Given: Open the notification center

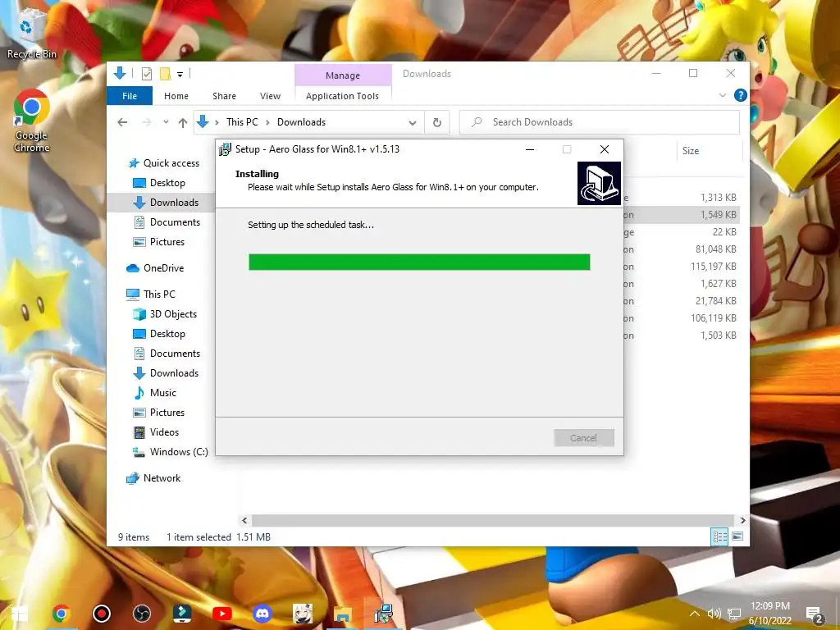Looking at the screenshot, I should pyautogui.click(x=814, y=614).
